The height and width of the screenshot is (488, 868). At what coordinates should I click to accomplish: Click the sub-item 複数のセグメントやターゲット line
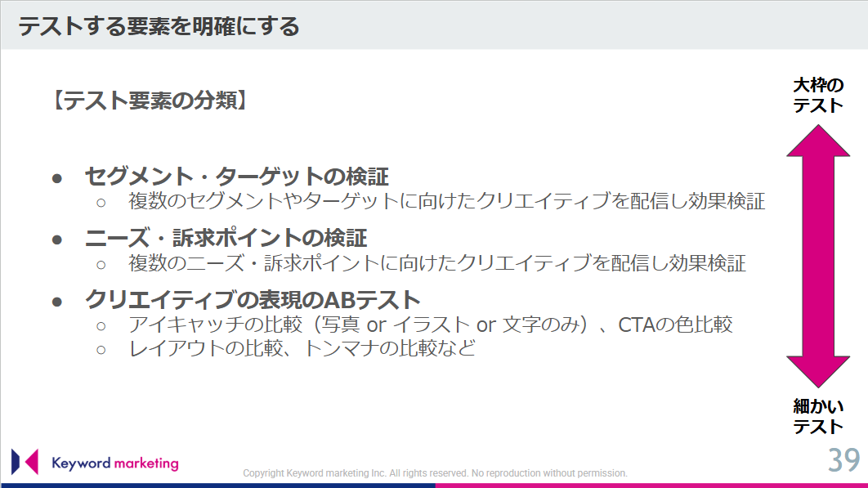[446, 201]
